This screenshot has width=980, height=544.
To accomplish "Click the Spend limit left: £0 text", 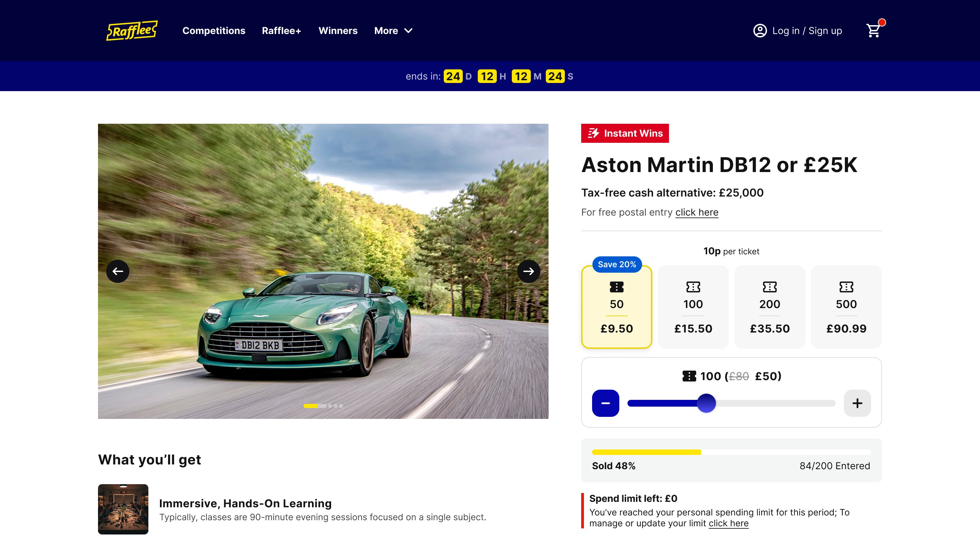I will pos(633,498).
